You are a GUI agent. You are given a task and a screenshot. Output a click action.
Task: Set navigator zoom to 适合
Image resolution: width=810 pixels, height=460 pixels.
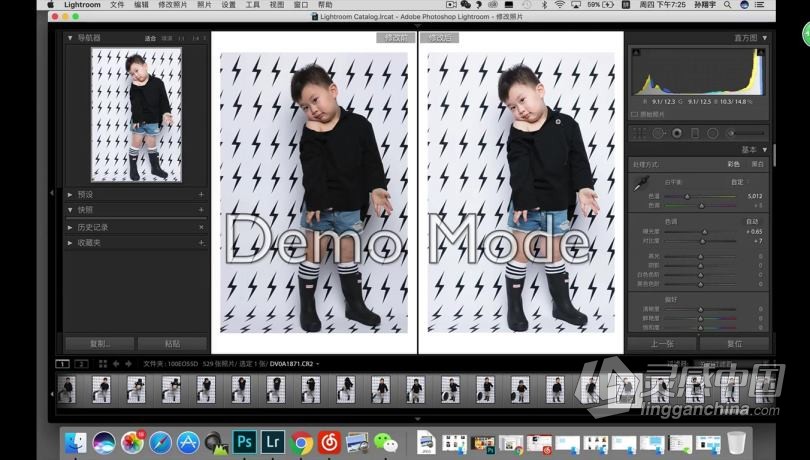tap(150, 38)
